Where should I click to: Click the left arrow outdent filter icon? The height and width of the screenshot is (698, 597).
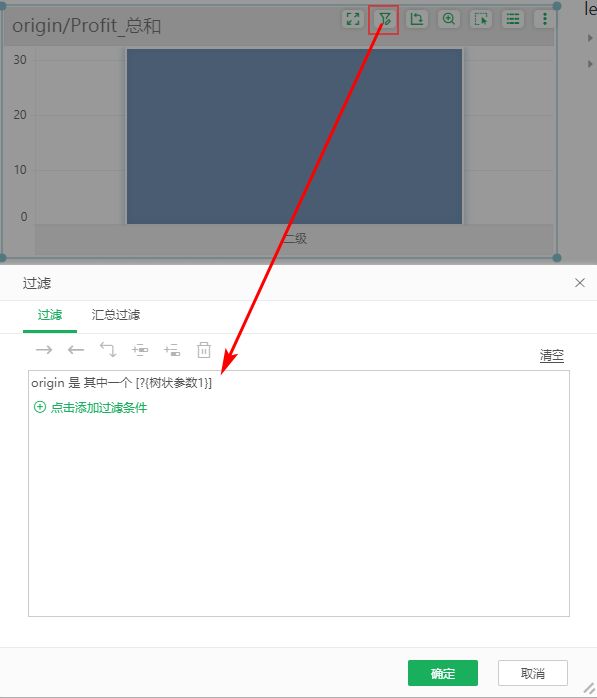pos(76,350)
